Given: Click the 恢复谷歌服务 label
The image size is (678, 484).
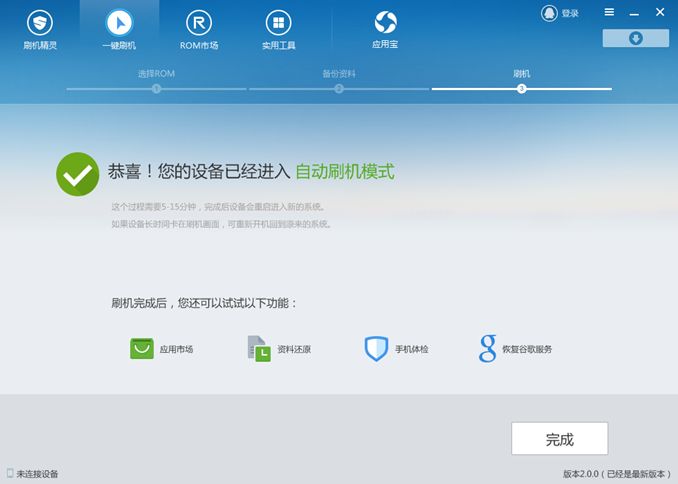Looking at the screenshot, I should [527, 349].
